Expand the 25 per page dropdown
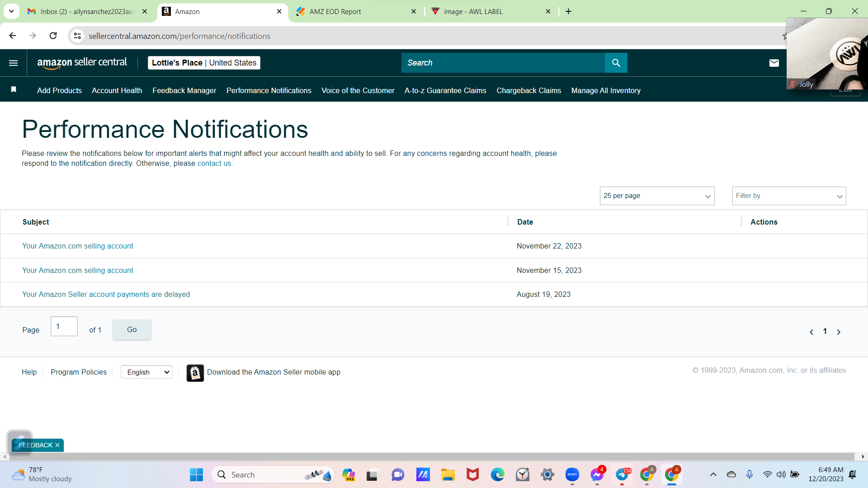The height and width of the screenshot is (488, 868). pyautogui.click(x=657, y=196)
